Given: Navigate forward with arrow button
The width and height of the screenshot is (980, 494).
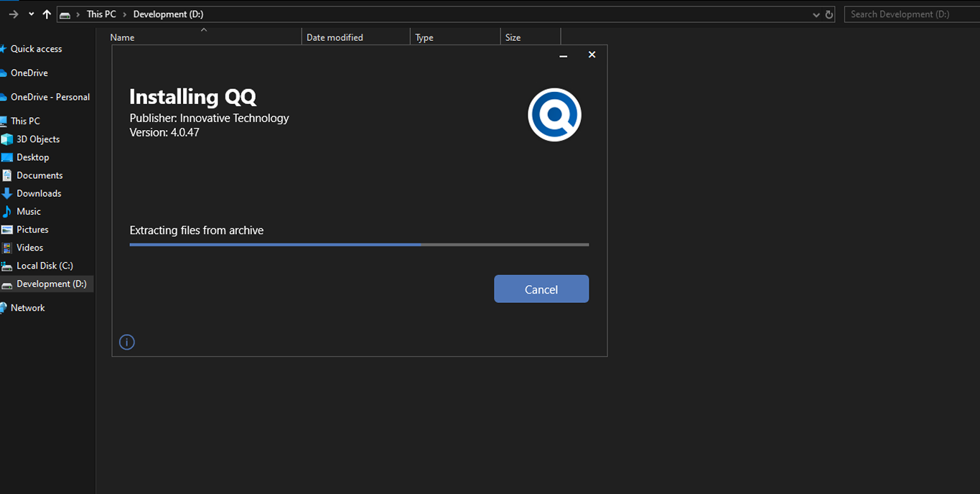Looking at the screenshot, I should 13,14.
